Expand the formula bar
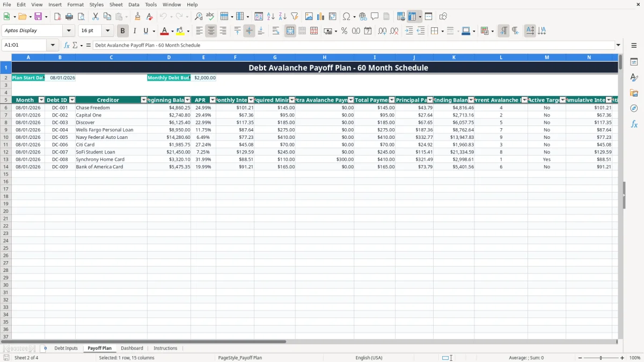 pyautogui.click(x=618, y=46)
